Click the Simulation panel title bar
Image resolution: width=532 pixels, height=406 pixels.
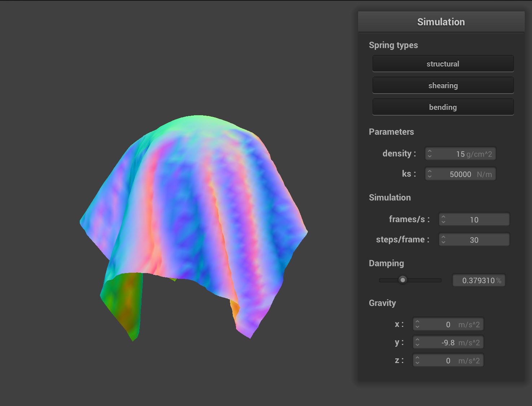coord(441,22)
